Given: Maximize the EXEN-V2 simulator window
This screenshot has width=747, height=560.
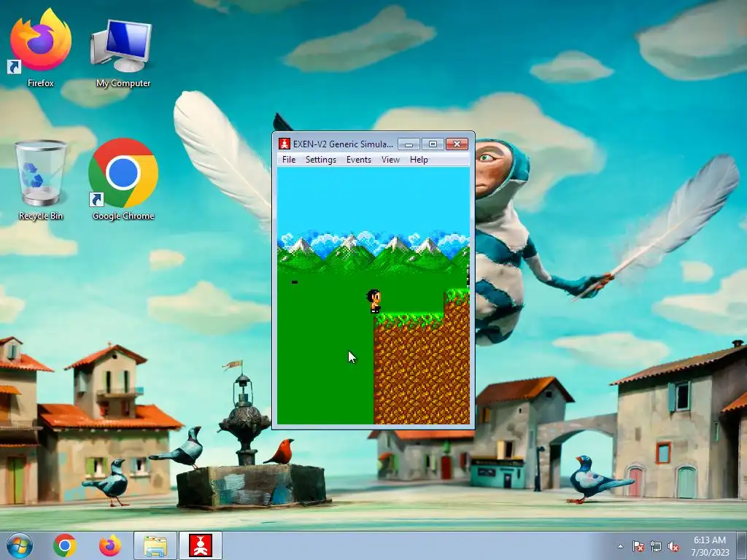Looking at the screenshot, I should pyautogui.click(x=433, y=144).
